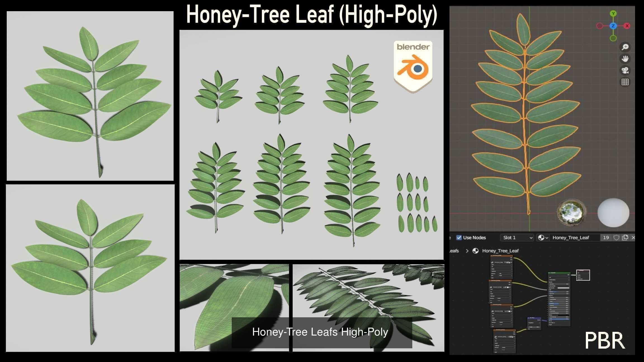Select the topmost Image Texture node
The image size is (644, 362).
click(x=502, y=267)
